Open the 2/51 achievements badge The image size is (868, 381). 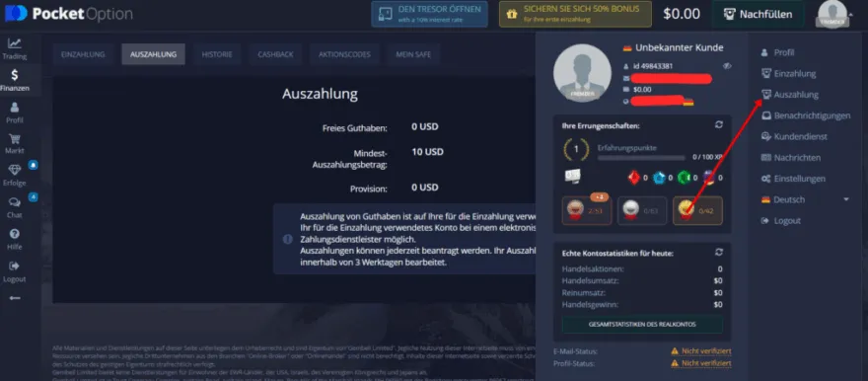tap(587, 210)
